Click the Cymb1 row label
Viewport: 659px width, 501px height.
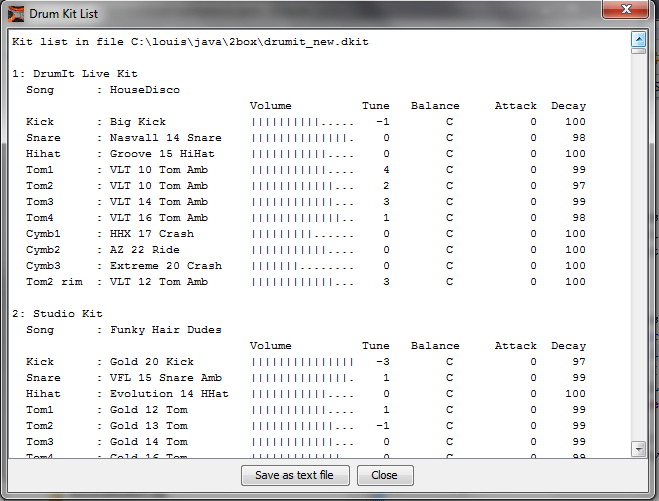coord(43,234)
